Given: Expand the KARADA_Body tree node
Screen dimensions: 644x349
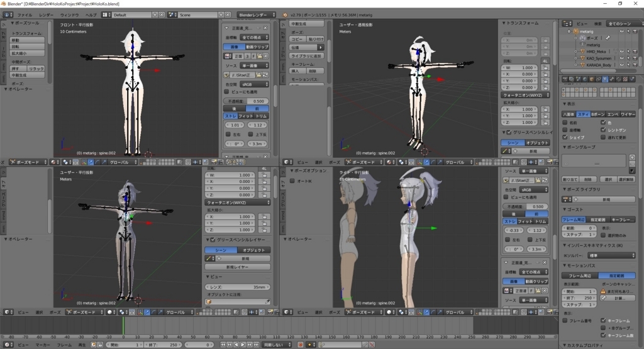Looking at the screenshot, I should click(x=576, y=65).
